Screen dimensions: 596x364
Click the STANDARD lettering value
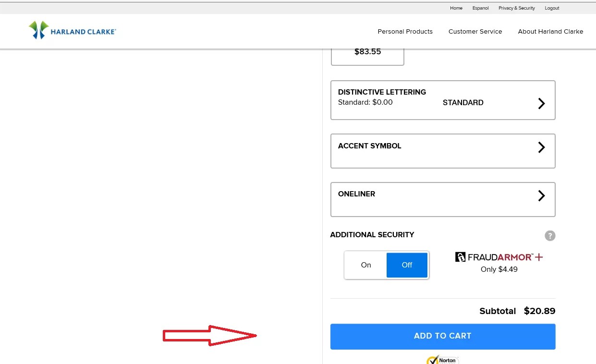click(463, 103)
